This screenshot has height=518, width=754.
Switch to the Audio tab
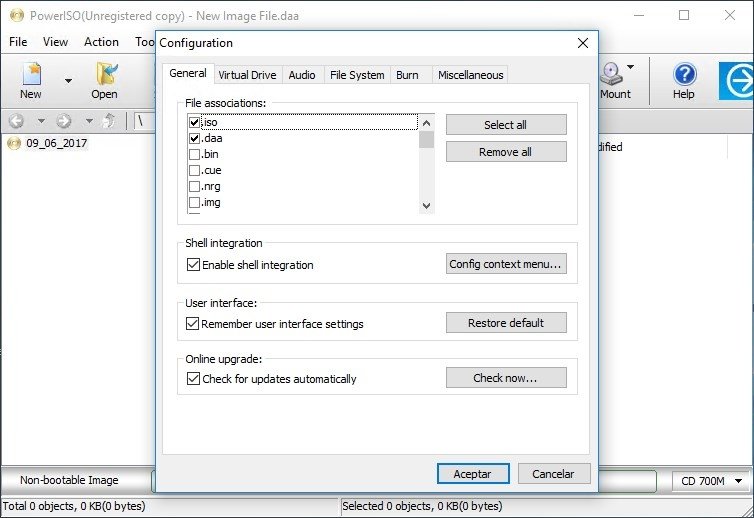[302, 75]
